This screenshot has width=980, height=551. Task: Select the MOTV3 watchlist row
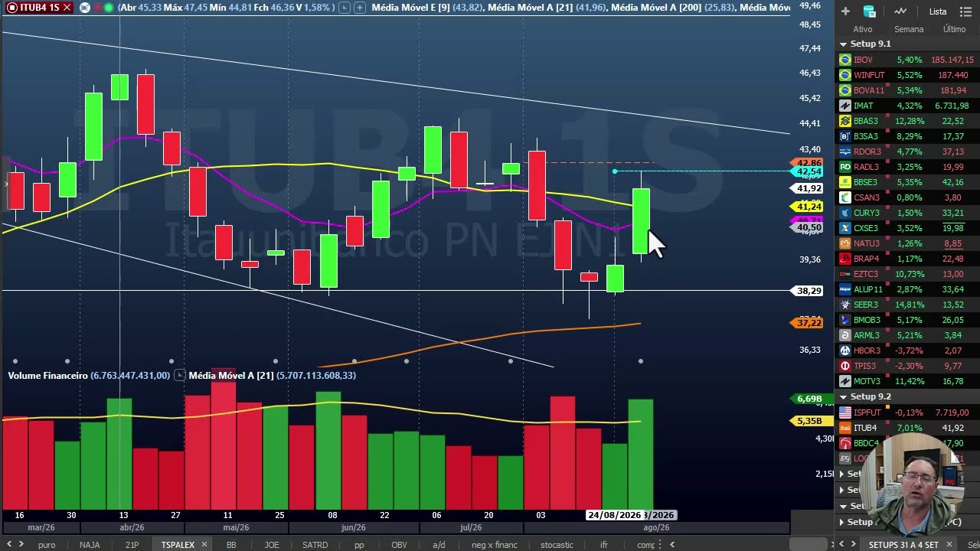(x=907, y=381)
